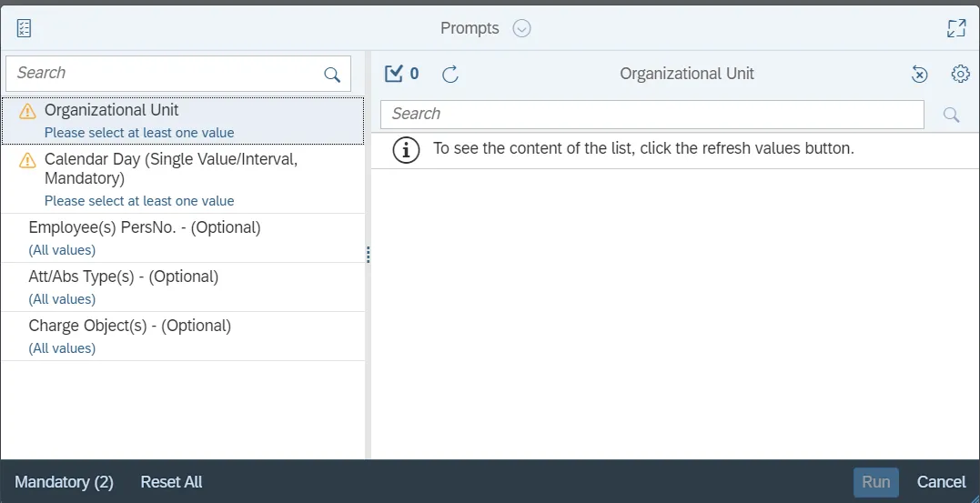Click the Mandatory (2) filter button
Screen dimensions: 980x503
[64, 482]
